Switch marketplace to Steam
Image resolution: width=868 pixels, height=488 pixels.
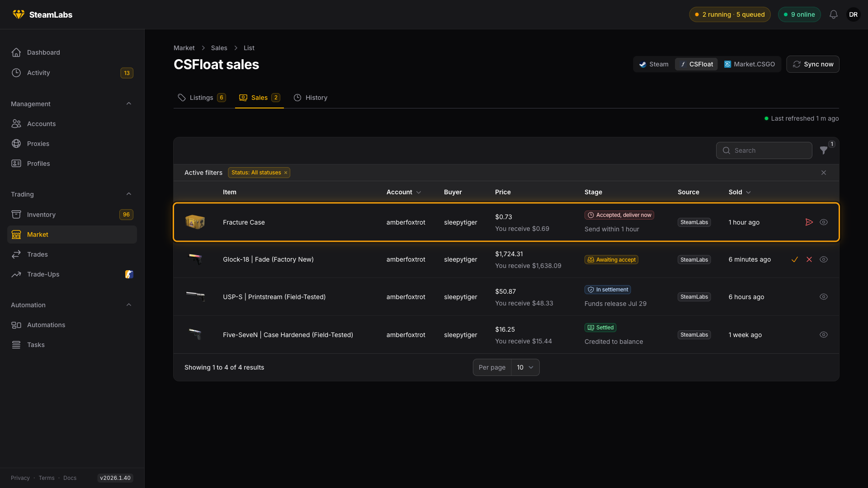(654, 64)
